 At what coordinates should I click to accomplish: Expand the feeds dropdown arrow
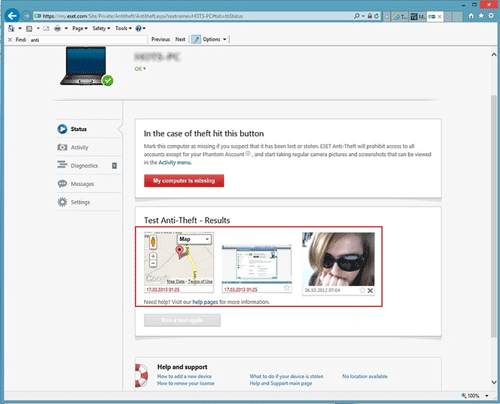pos(38,28)
